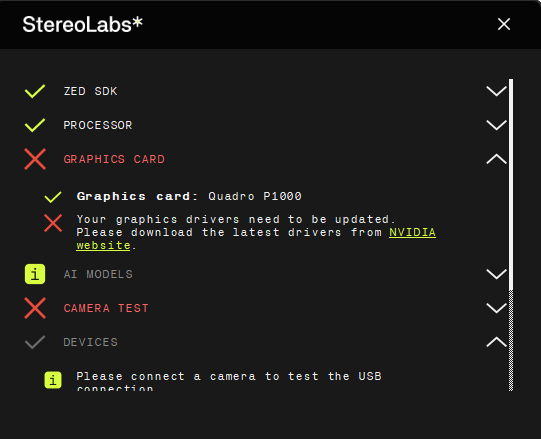Collapse the DEVICES section chevron

(496, 342)
